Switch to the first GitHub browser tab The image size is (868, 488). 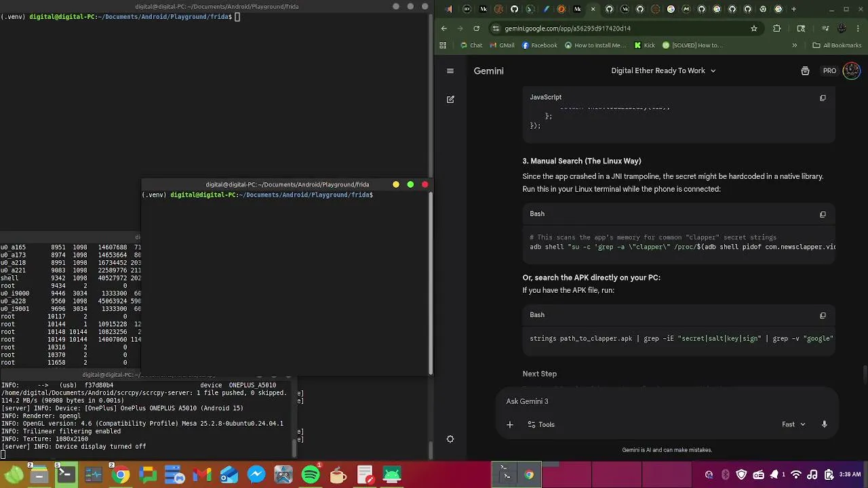point(514,9)
